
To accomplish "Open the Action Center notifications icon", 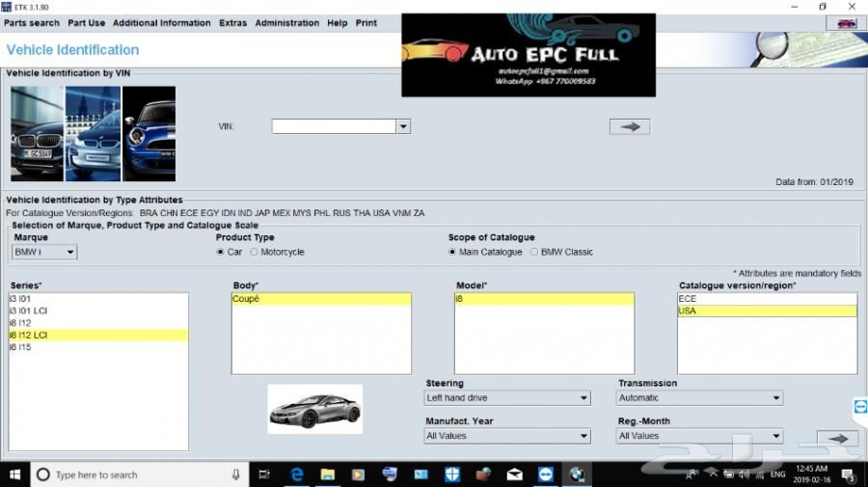I will (x=848, y=474).
